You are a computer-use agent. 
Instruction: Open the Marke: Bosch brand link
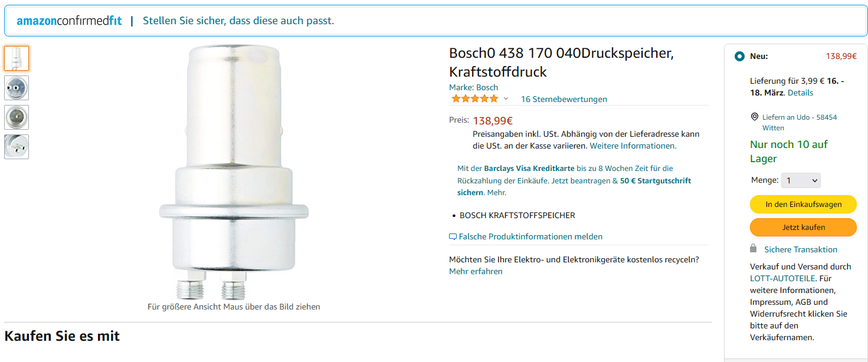pyautogui.click(x=473, y=87)
